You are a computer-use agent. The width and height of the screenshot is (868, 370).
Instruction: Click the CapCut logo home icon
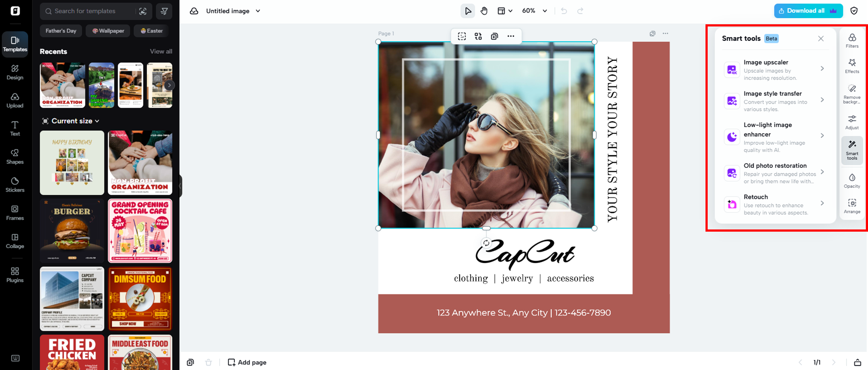click(15, 11)
